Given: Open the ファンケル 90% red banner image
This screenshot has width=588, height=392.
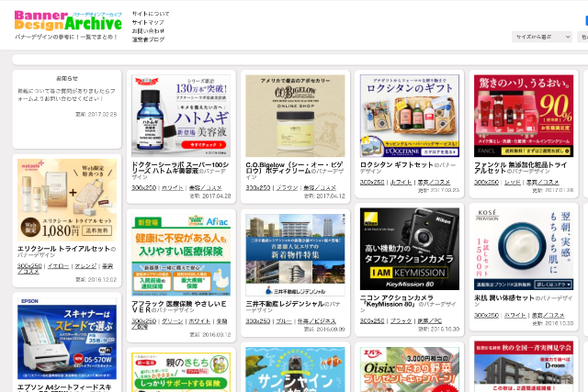Looking at the screenshot, I should click(x=524, y=116).
